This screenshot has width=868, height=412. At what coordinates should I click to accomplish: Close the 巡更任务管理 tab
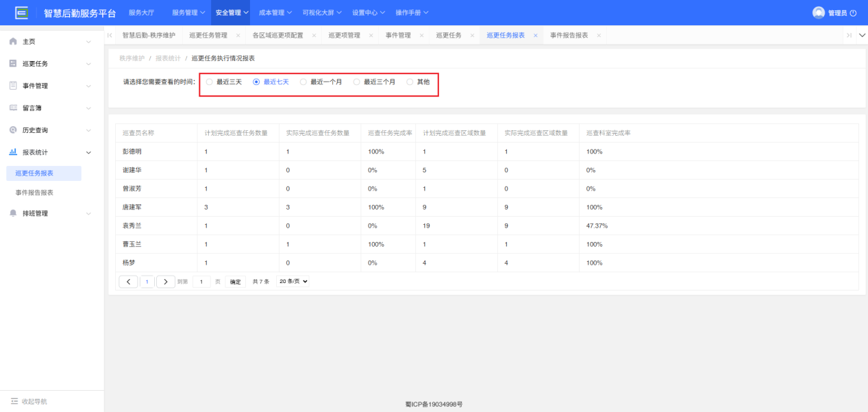pos(238,35)
